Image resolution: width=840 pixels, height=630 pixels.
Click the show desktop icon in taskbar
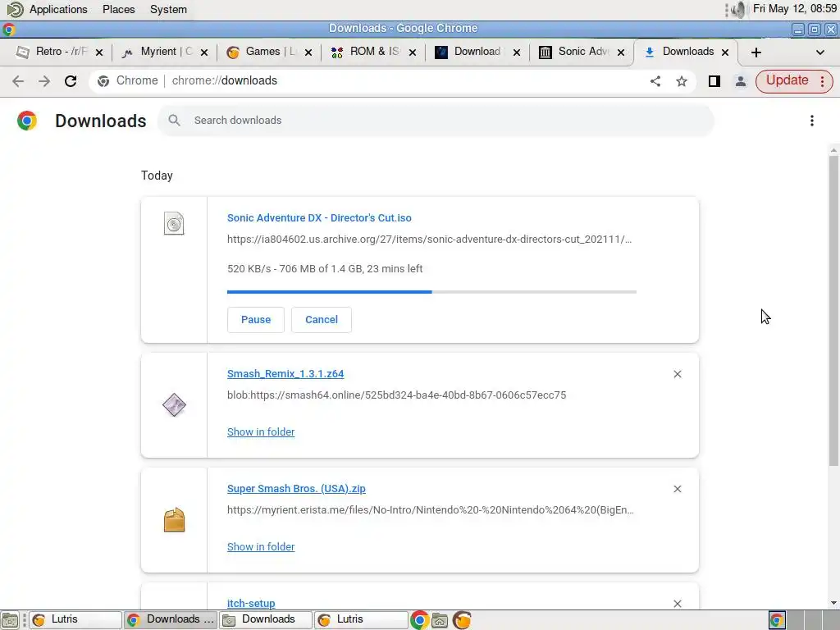click(x=10, y=620)
